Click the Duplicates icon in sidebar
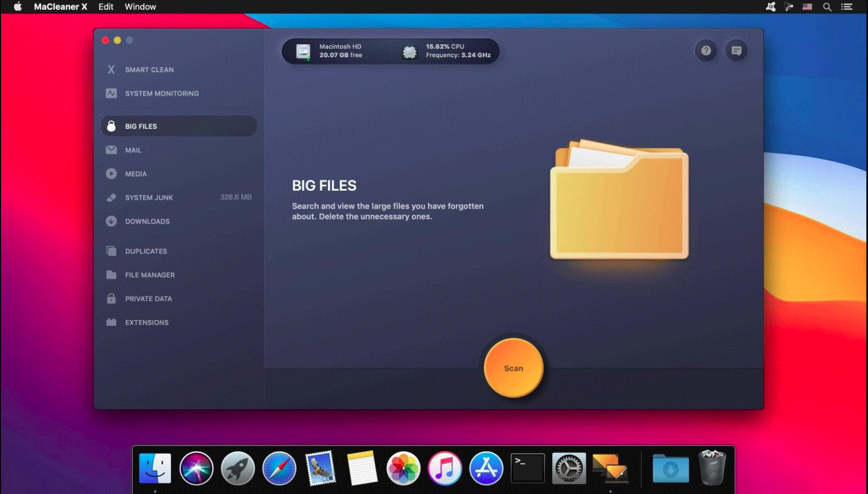This screenshot has height=494, width=868. point(111,251)
